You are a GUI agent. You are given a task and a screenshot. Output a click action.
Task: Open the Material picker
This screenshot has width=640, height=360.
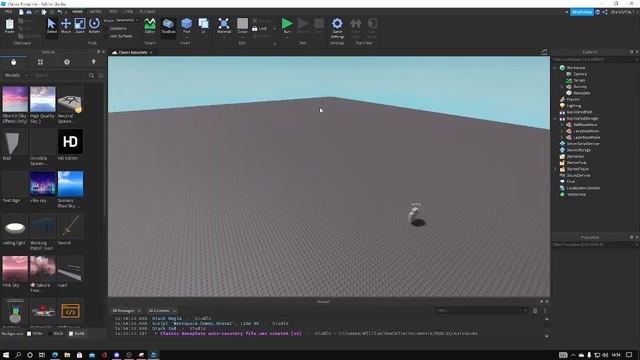click(224, 26)
